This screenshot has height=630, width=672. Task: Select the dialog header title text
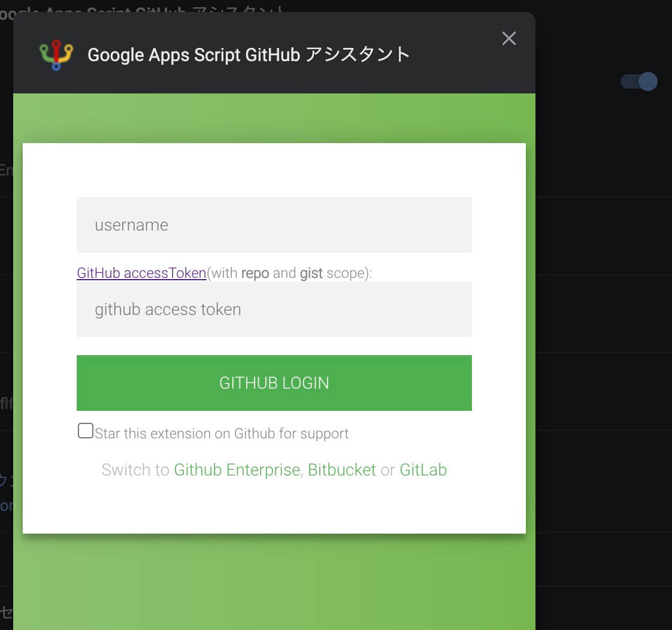249,55
